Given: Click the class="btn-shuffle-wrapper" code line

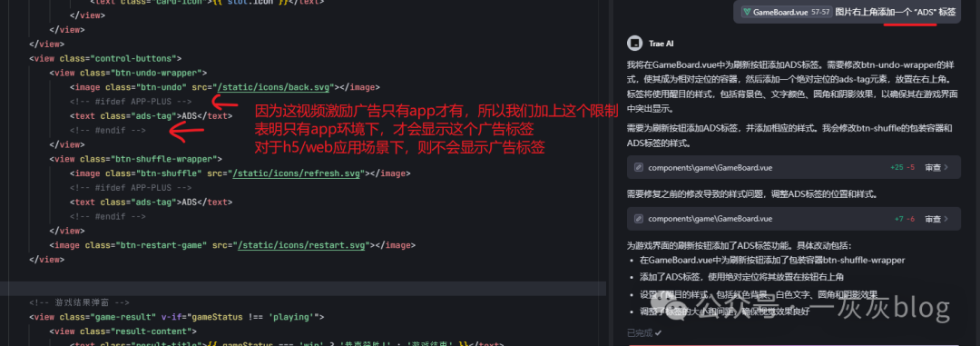Looking at the screenshot, I should (135, 159).
